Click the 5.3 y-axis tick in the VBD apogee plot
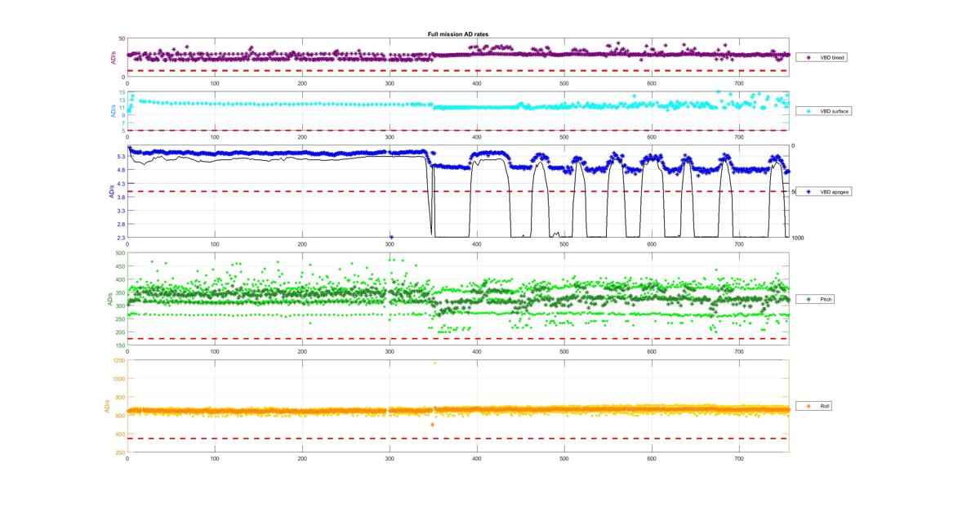Viewport: 980px width, 508px height. (120, 157)
